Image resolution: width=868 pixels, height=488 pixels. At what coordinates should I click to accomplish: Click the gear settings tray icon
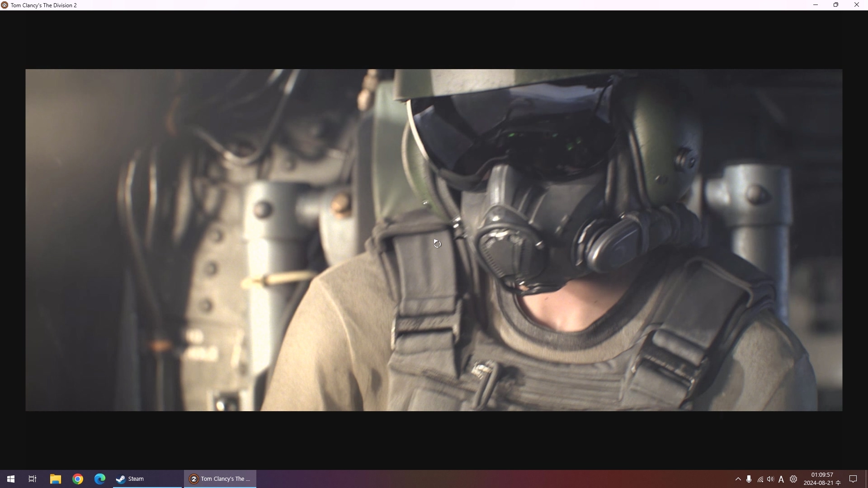click(x=793, y=479)
